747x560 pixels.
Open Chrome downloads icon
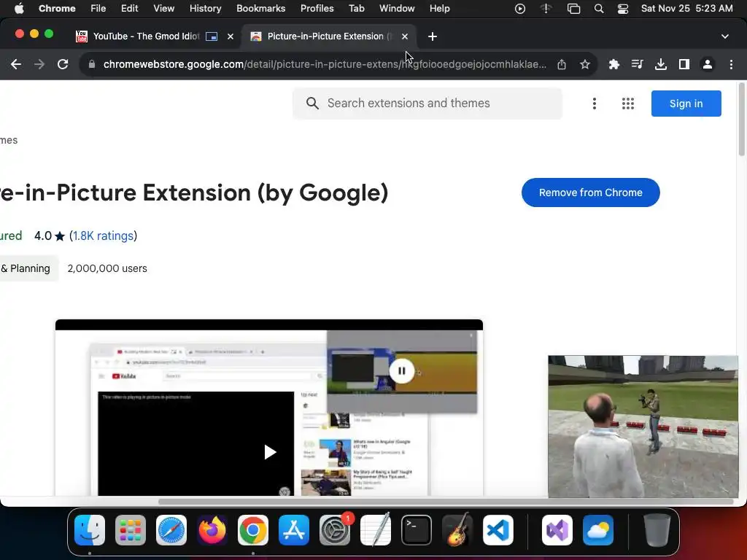pyautogui.click(x=660, y=64)
